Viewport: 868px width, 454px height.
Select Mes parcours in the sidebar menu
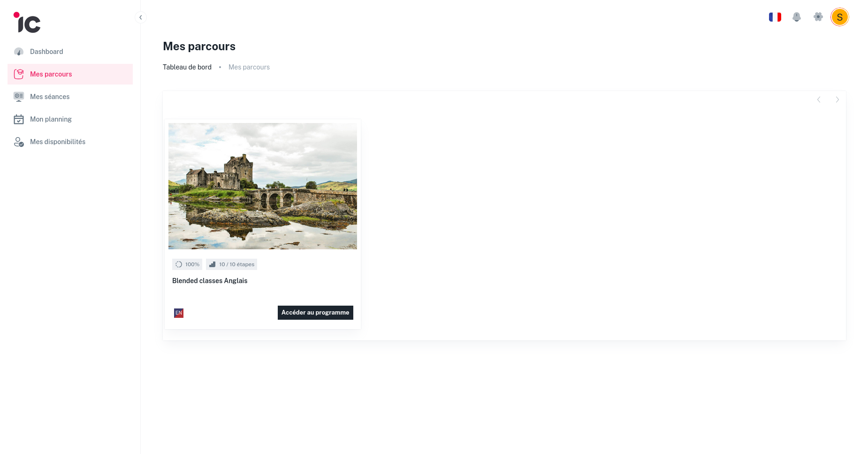click(x=51, y=74)
